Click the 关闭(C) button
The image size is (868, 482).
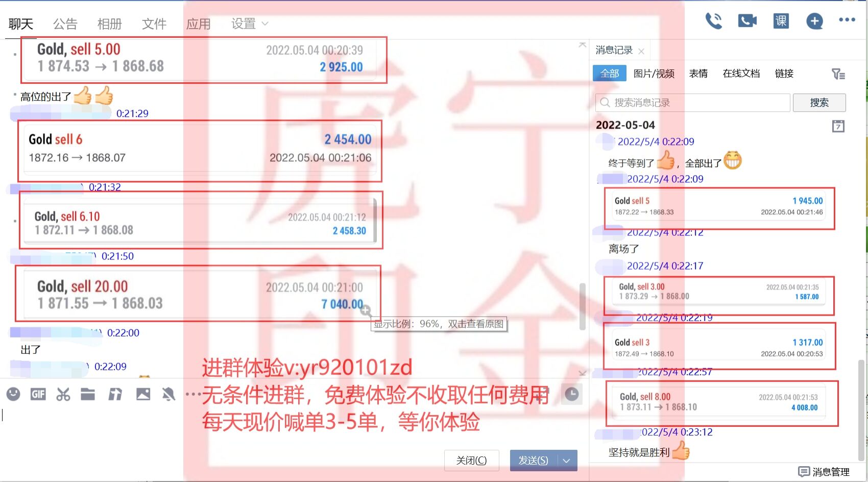pos(471,461)
